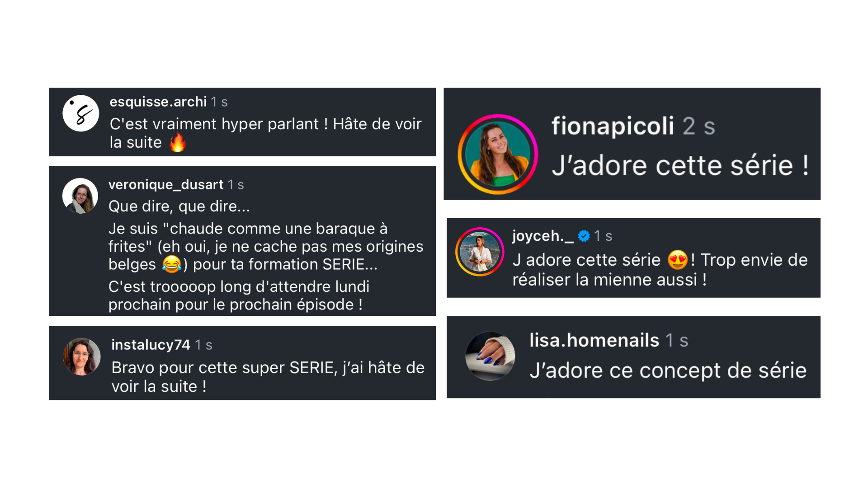
Task: Click the lisa.homenails username
Action: click(594, 340)
